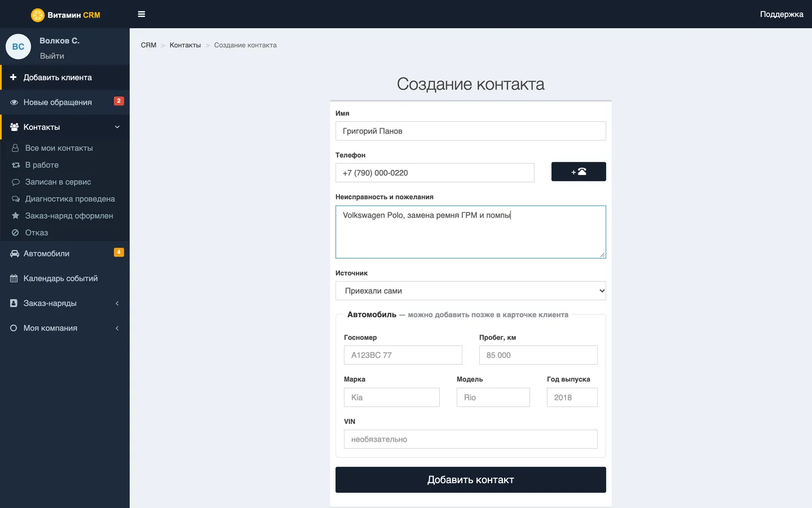Click the Имя input field
This screenshot has width=812, height=508.
[471, 131]
